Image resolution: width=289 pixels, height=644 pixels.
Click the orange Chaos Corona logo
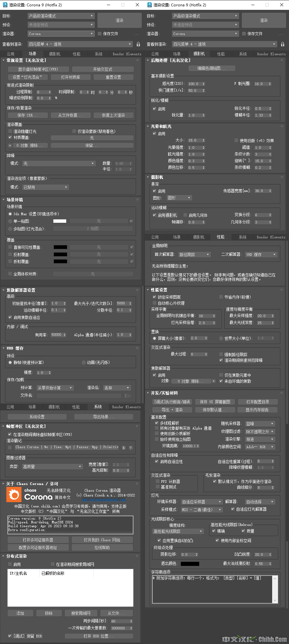(x=14, y=495)
